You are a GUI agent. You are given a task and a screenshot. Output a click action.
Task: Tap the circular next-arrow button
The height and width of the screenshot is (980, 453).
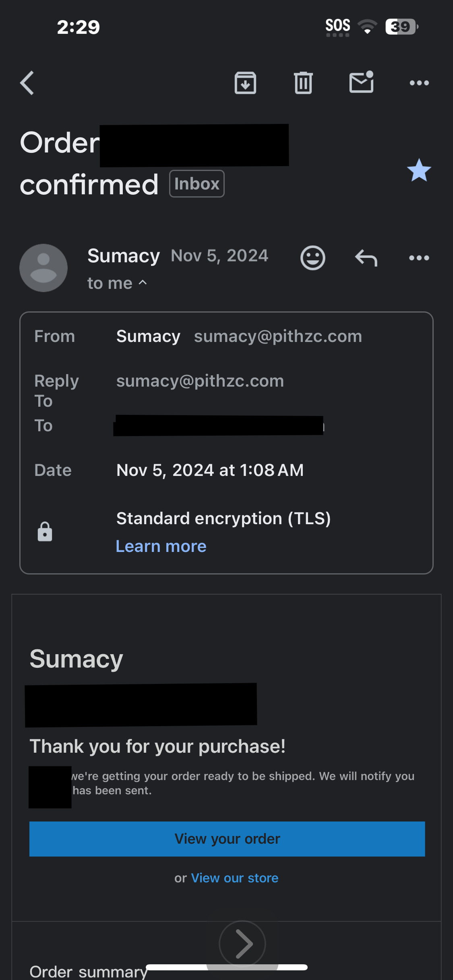tap(242, 943)
